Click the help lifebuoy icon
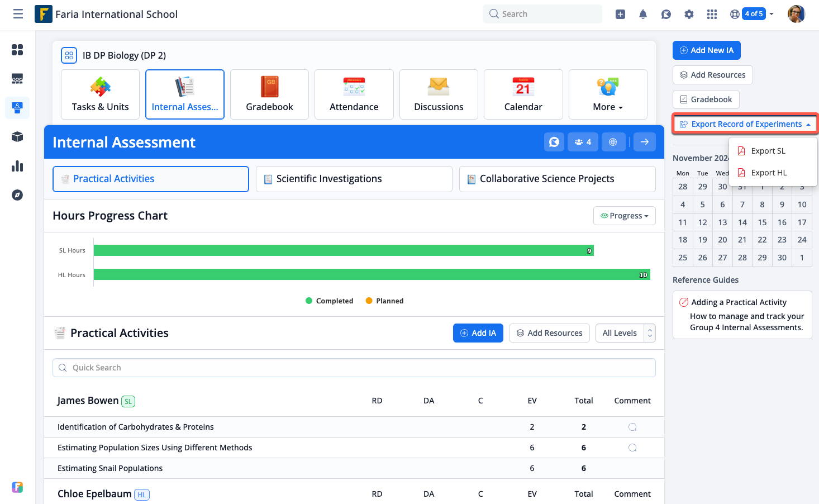Viewport: 819px width, 504px height. pos(735,14)
